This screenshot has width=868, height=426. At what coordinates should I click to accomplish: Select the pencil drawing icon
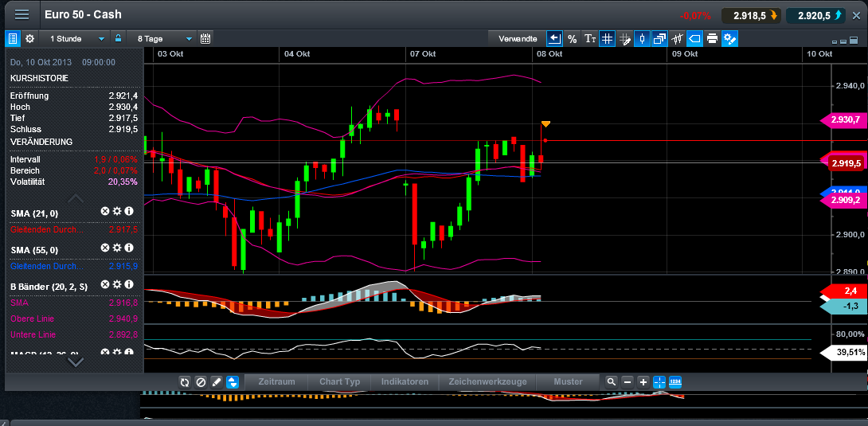click(x=217, y=381)
